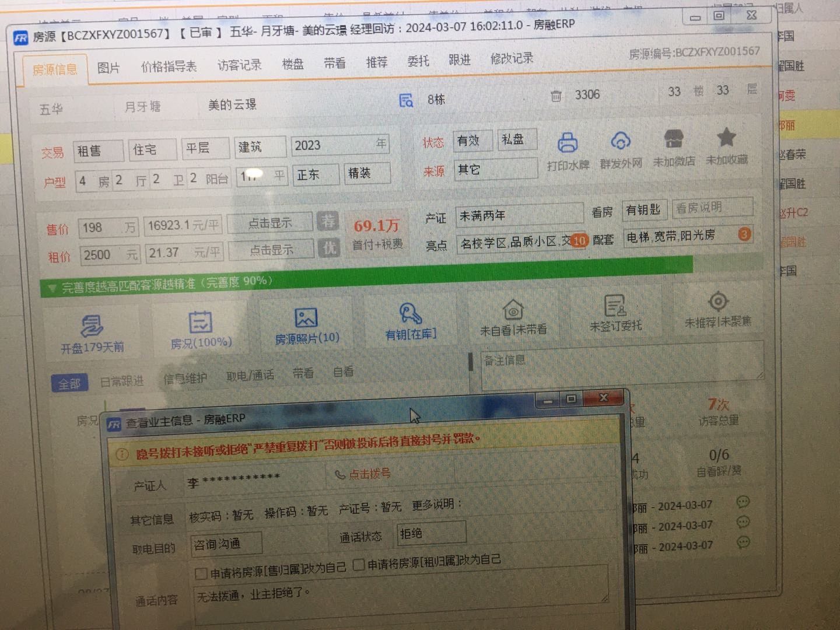Open 房源照片(10) picture icon

pos(306,318)
